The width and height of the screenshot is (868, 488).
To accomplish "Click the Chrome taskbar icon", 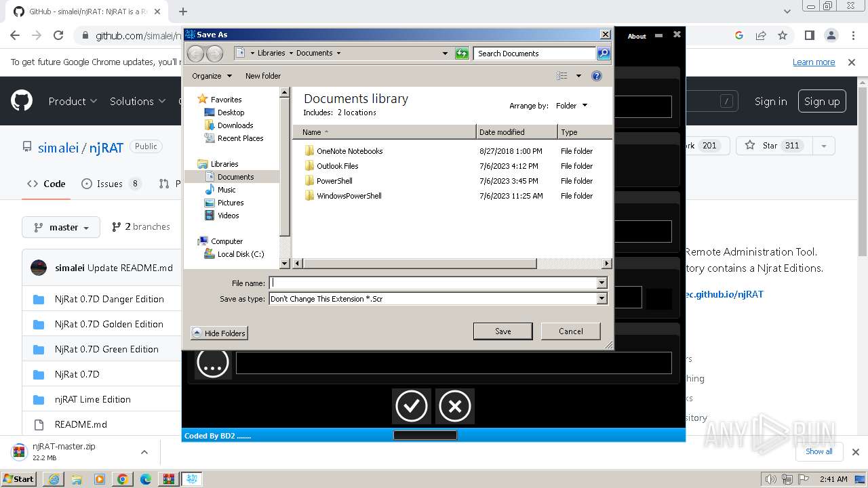I will (x=123, y=479).
